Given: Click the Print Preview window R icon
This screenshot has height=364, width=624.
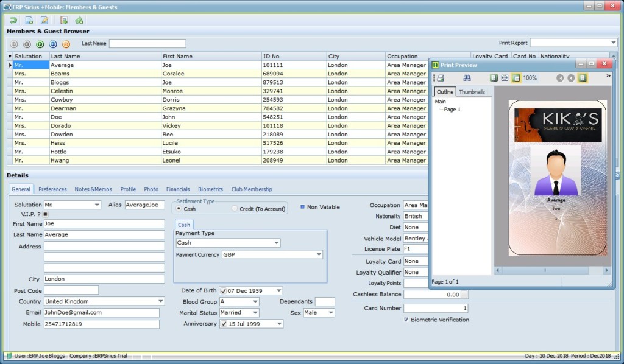Looking at the screenshot, I should (x=435, y=65).
